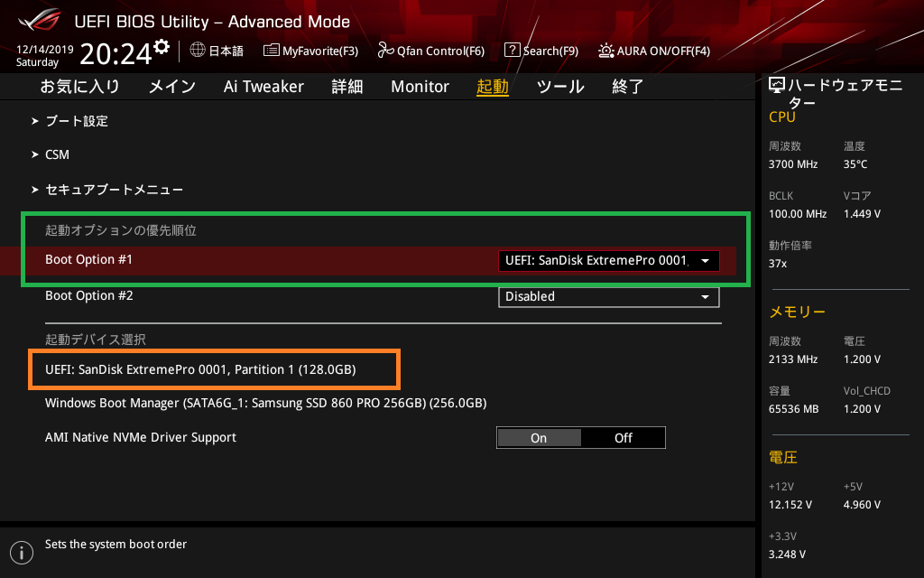This screenshot has width=924, height=578.
Task: Switch to the メイン tab
Action: click(172, 87)
